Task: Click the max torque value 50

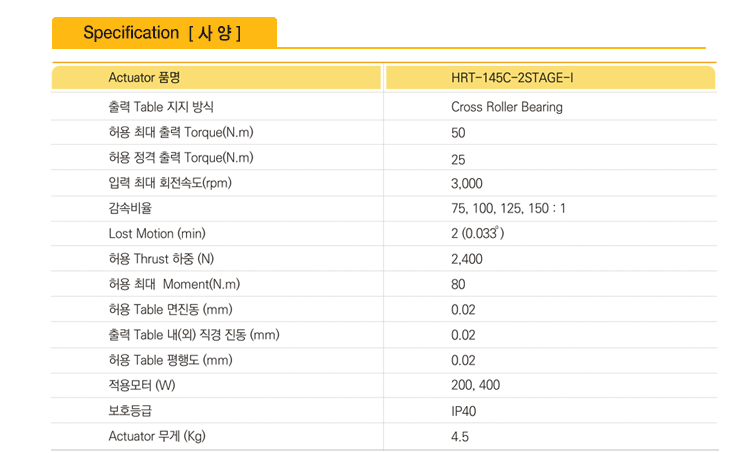Action: pos(458,133)
